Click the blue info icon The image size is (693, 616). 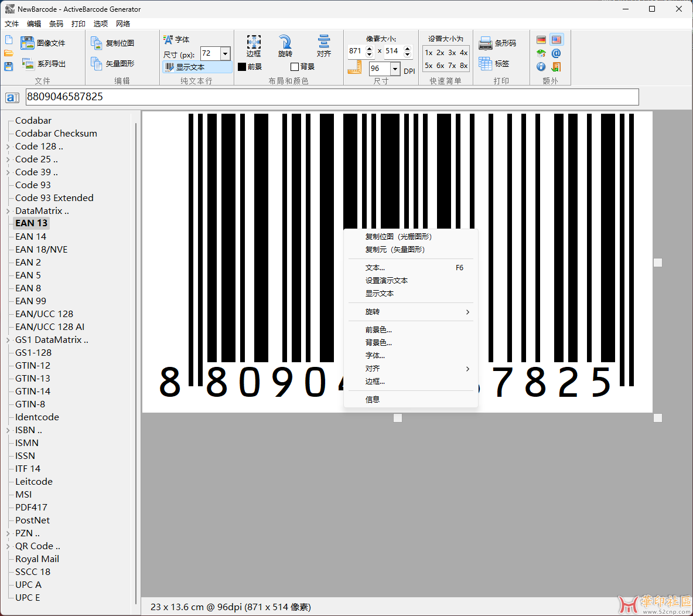541,66
